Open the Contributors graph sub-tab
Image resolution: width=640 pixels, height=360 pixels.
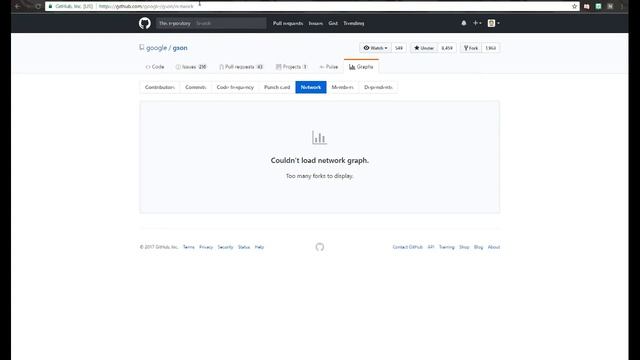tap(160, 87)
